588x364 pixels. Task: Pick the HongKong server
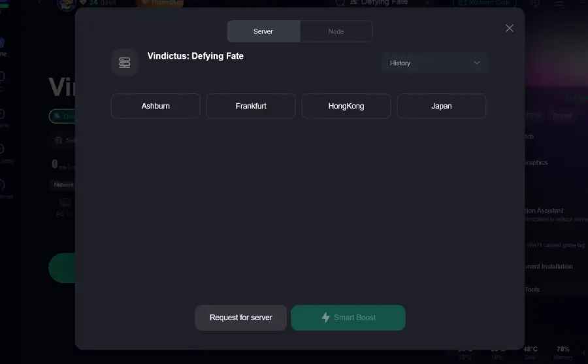346,106
